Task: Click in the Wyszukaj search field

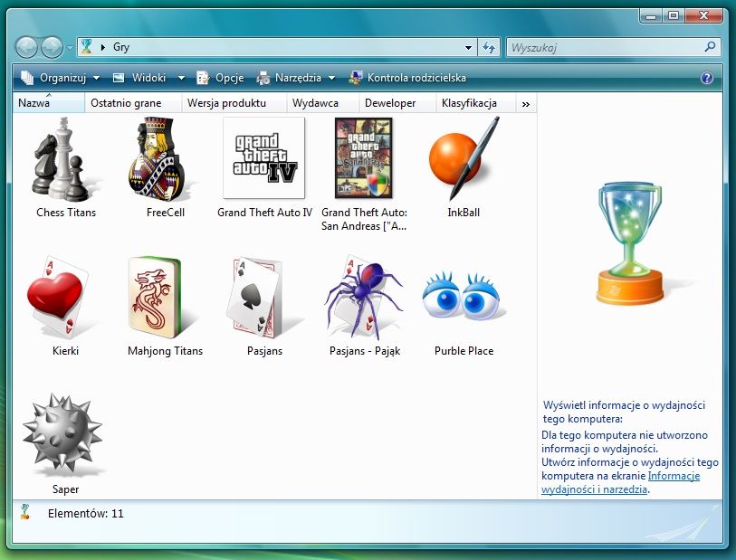Action: (606, 47)
